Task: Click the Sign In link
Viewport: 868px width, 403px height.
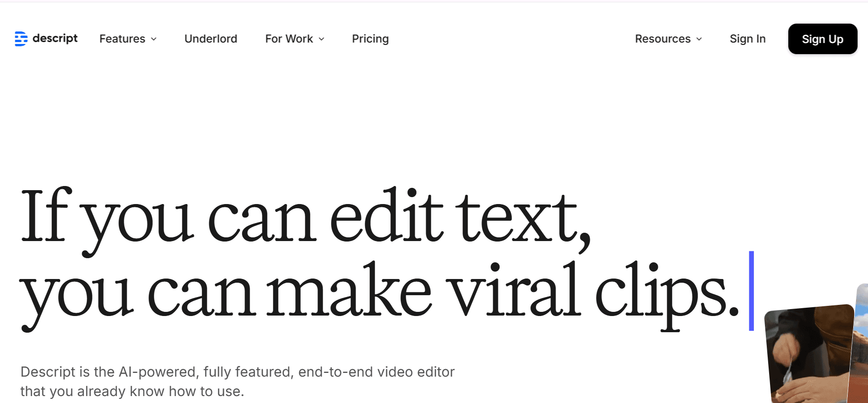Action: (747, 39)
